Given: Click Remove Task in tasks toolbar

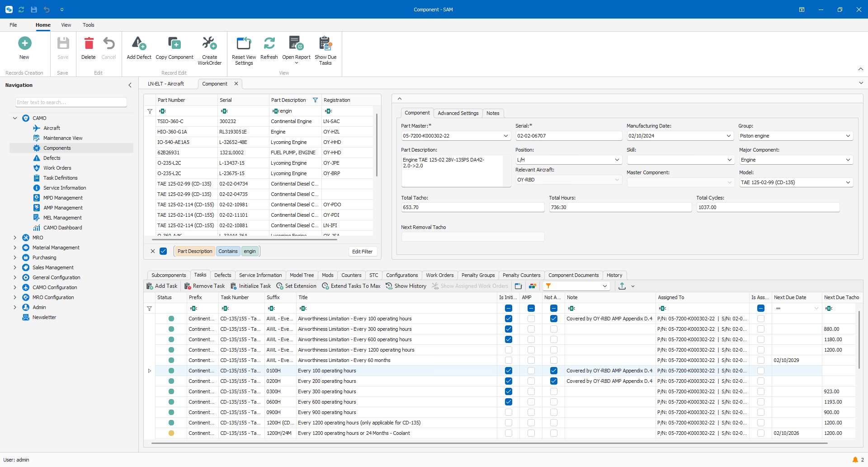Looking at the screenshot, I should click(204, 286).
